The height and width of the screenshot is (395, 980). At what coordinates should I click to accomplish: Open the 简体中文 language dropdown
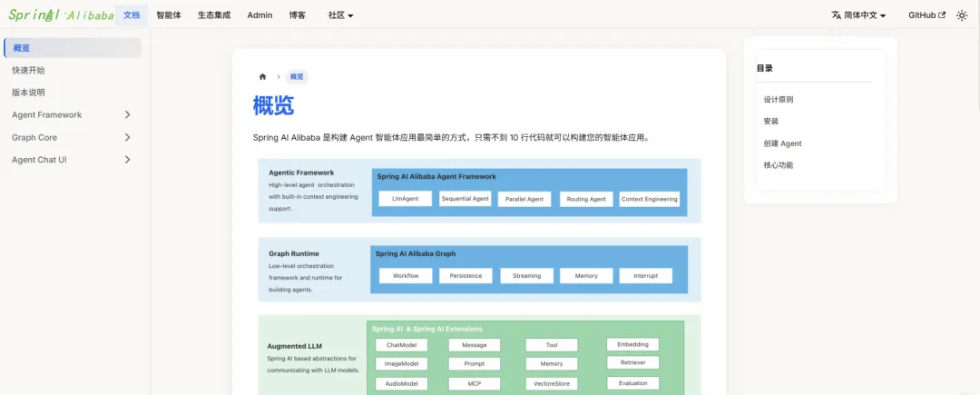pos(858,15)
